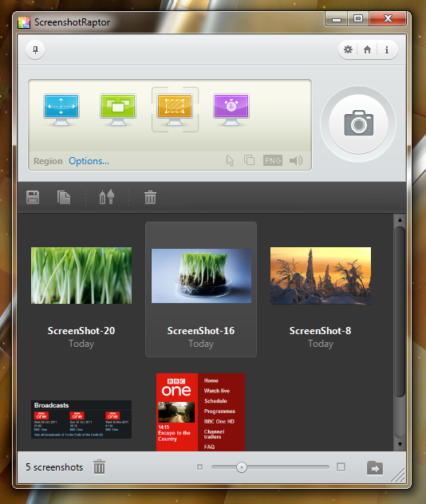The image size is (426, 504).
Task: Click the home icon in the toolbar
Action: coord(367,49)
